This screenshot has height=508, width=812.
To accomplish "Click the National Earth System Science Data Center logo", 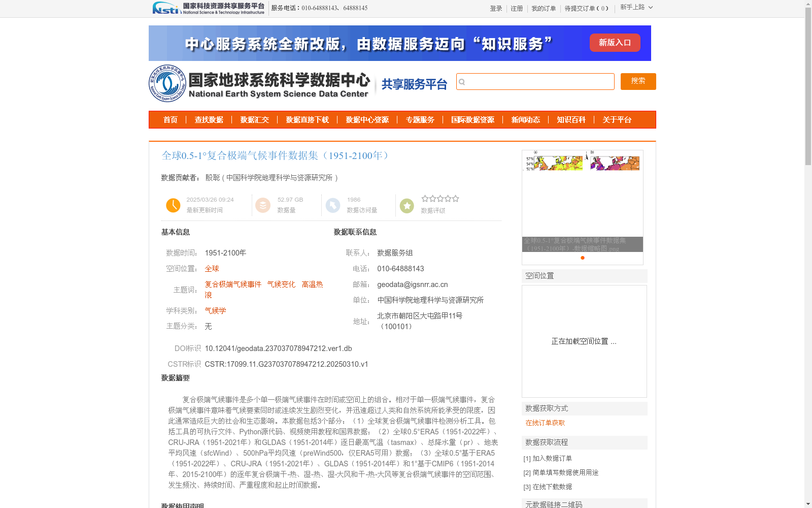I will coord(259,83).
